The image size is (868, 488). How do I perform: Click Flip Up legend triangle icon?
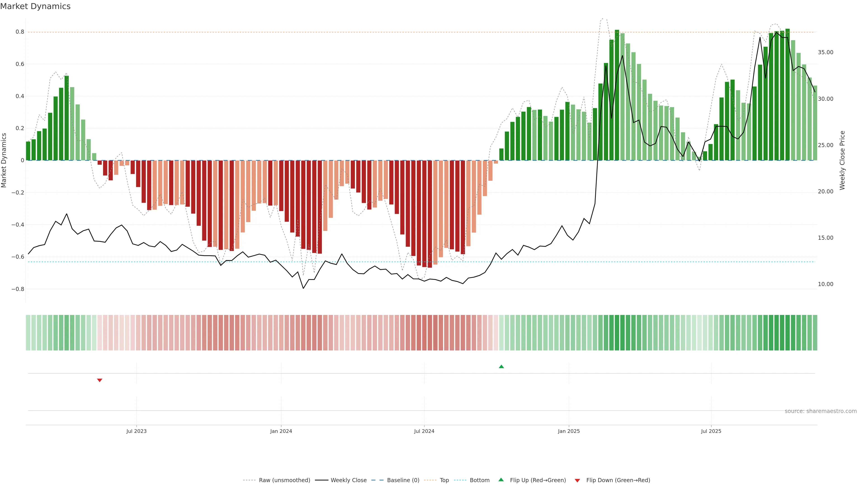click(501, 480)
